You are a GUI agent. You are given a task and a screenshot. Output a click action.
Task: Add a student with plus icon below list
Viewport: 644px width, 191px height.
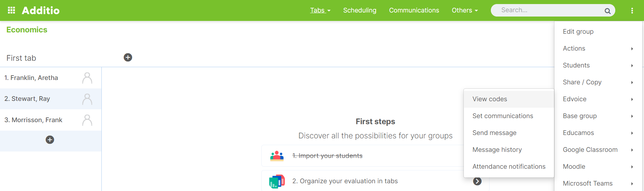pyautogui.click(x=50, y=140)
